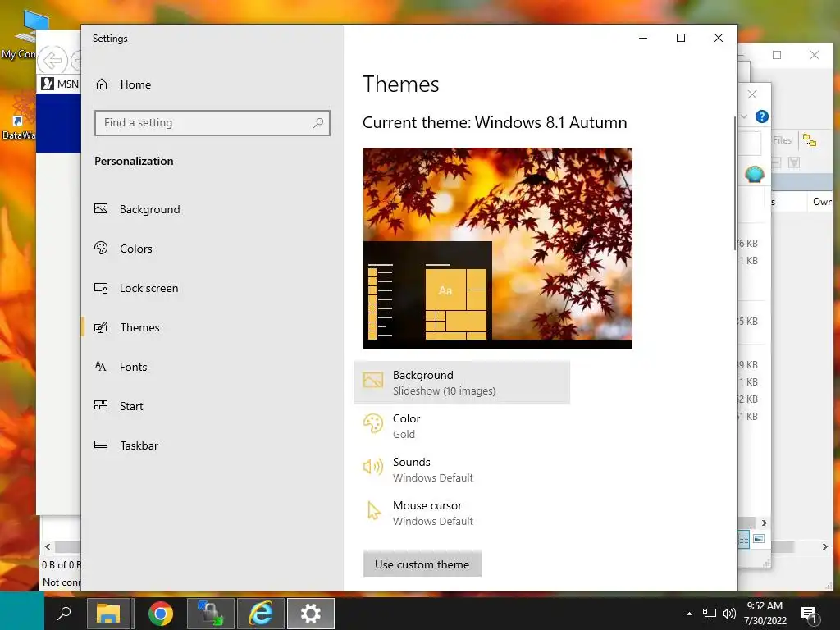Image resolution: width=840 pixels, height=630 pixels.
Task: Close the background file window
Action: coord(815,55)
